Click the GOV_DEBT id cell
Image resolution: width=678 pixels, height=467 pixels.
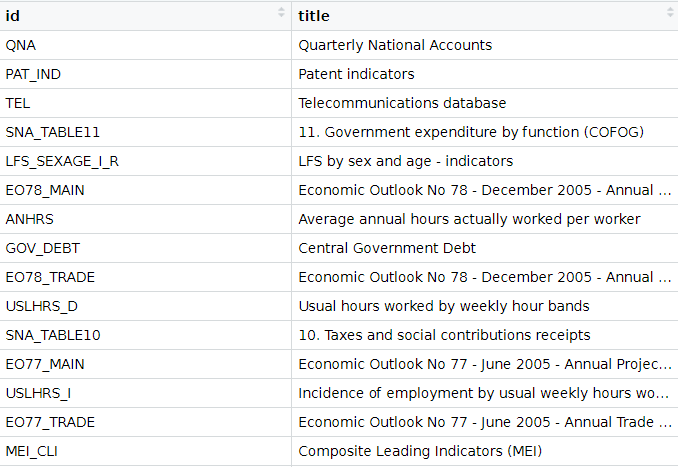tap(38, 248)
